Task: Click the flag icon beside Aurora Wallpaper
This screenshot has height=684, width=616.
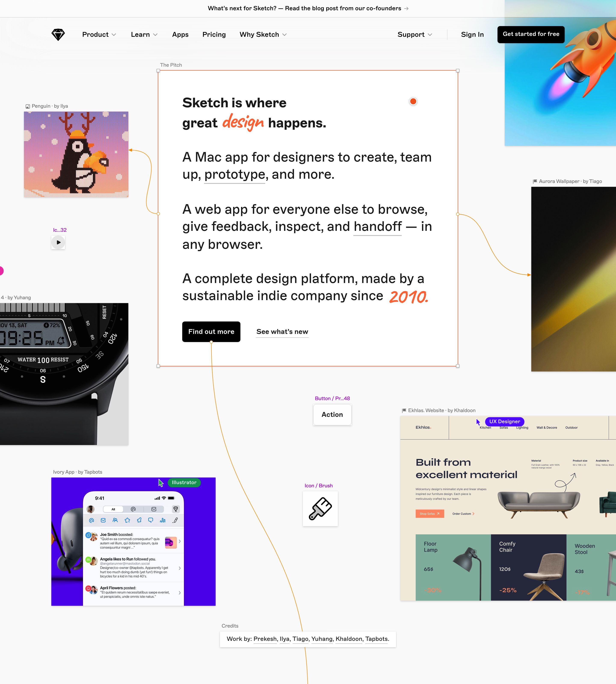Action: [x=535, y=181]
